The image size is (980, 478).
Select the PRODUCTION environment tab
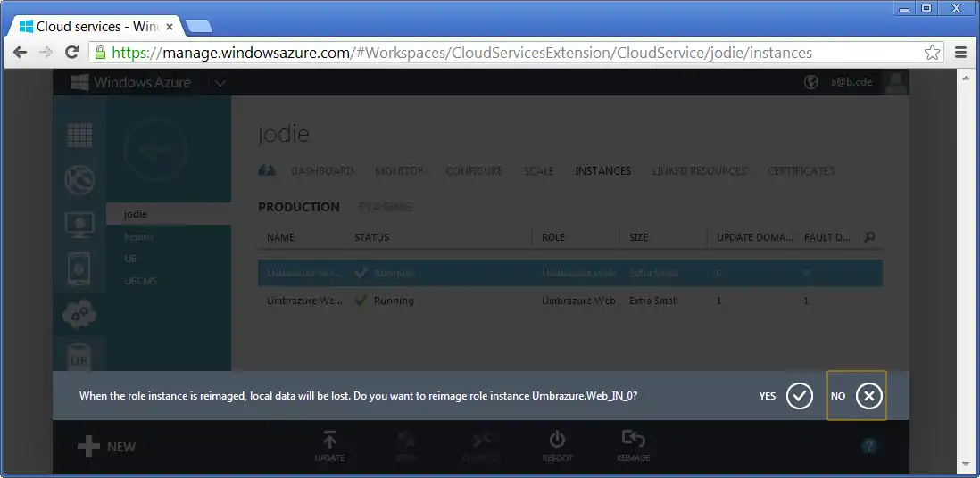pos(299,207)
